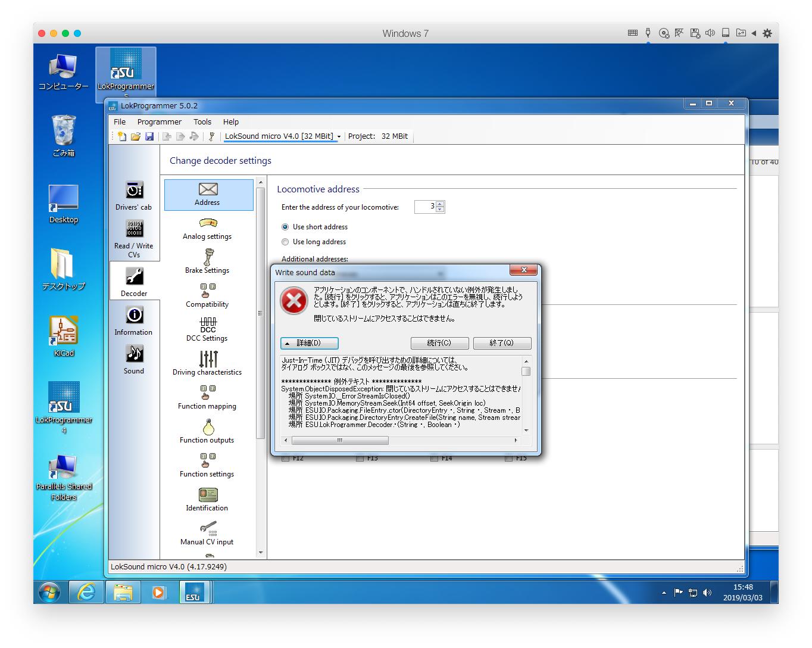Open Analog settings category
Screen dimensions: 812x648
click(x=207, y=229)
